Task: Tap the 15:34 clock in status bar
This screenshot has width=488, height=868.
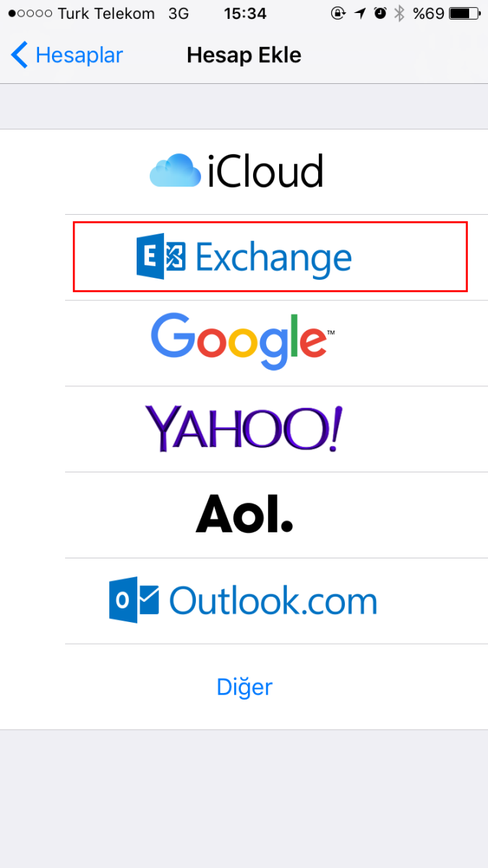Action: (x=245, y=14)
